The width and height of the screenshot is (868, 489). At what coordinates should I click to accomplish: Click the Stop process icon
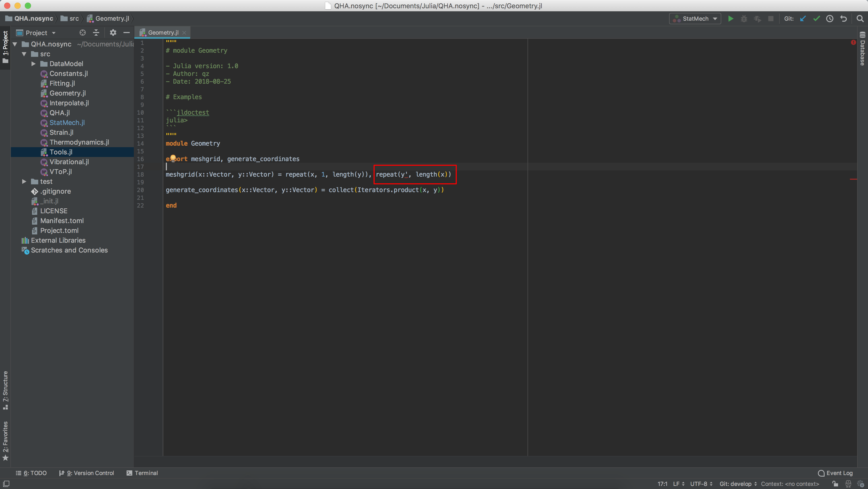(771, 19)
